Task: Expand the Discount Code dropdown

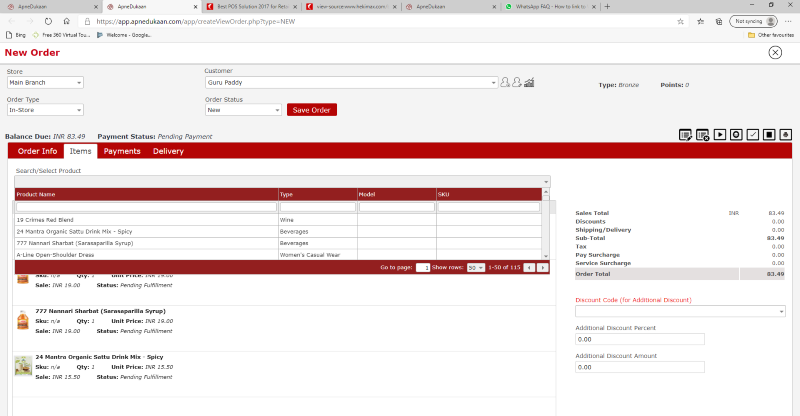Action: (x=680, y=312)
